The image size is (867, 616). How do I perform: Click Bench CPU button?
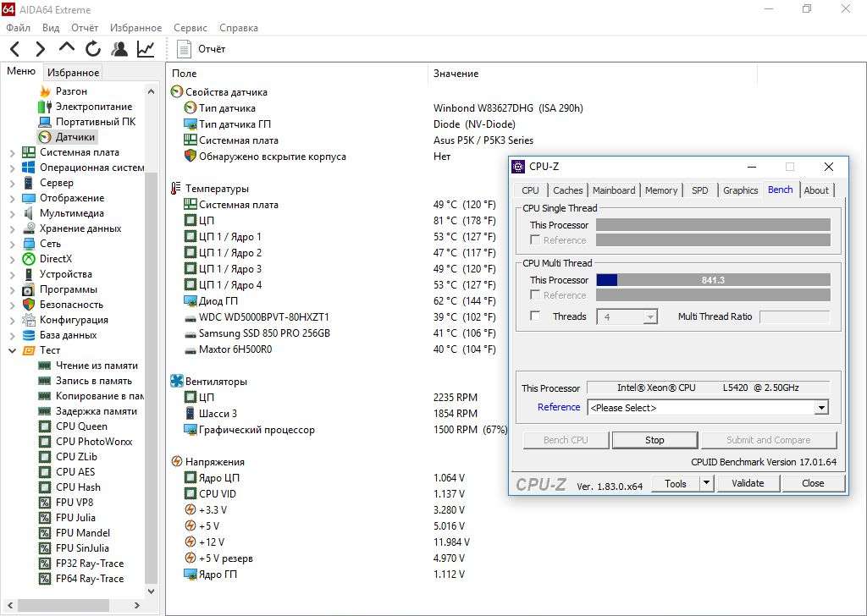(x=566, y=440)
